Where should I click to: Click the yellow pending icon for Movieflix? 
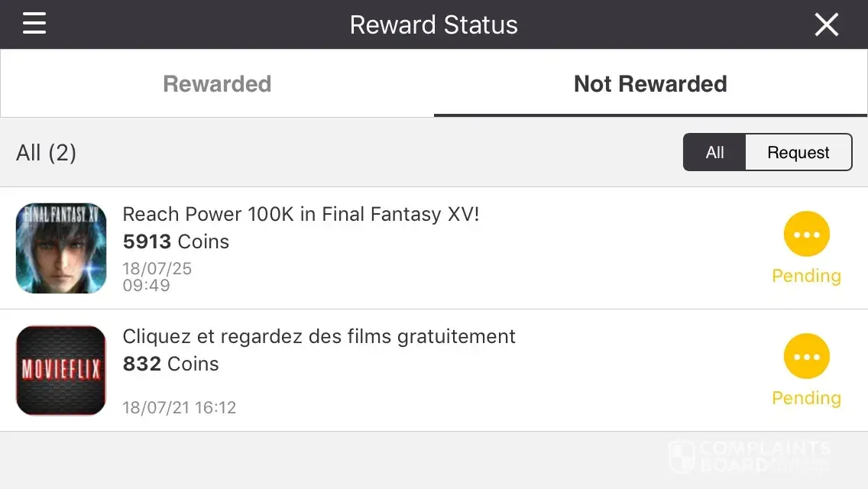point(806,357)
